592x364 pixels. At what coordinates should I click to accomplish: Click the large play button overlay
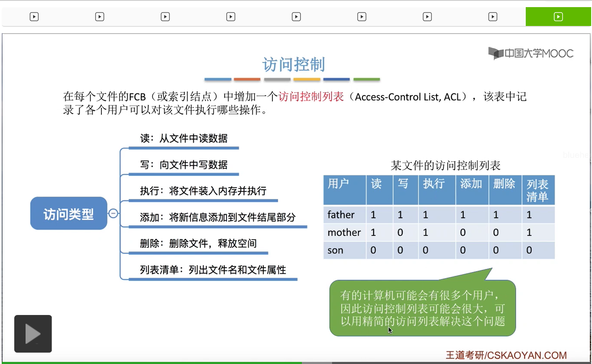(x=33, y=334)
